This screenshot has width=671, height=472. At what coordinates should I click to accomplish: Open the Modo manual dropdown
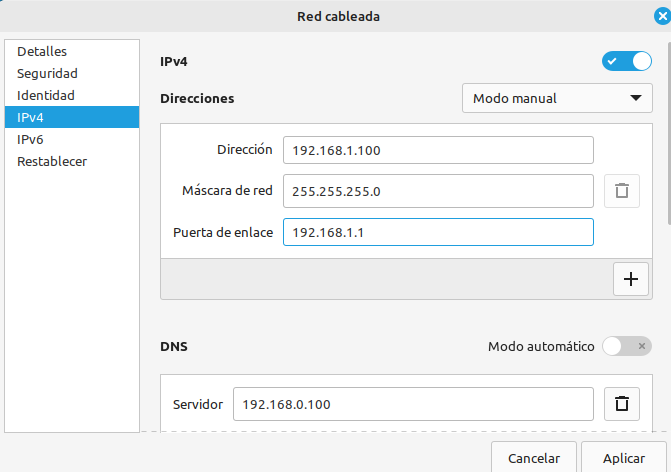pyautogui.click(x=557, y=98)
